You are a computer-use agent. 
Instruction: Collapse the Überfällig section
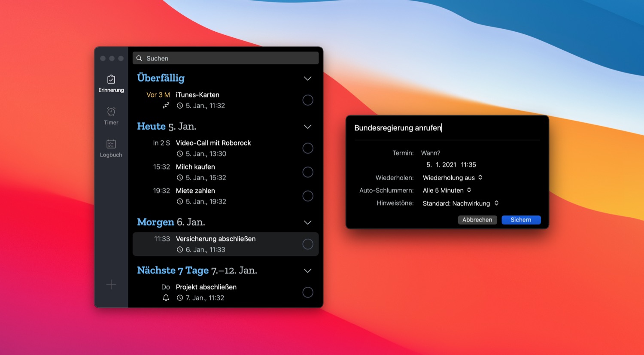tap(307, 79)
